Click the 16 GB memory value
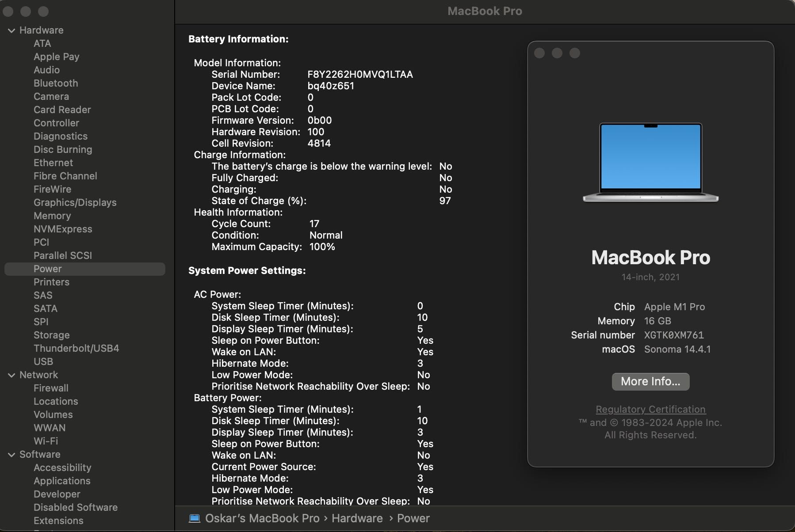795x532 pixels. (657, 321)
